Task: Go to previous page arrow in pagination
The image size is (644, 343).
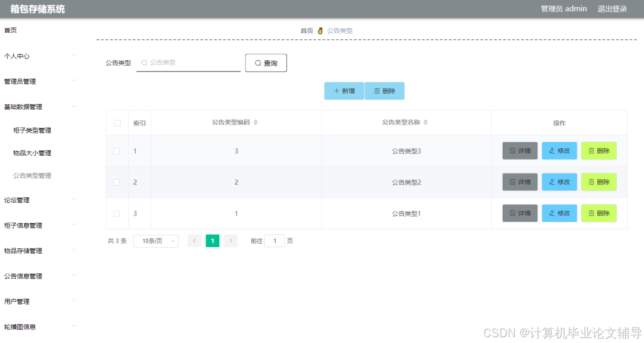Action: tap(194, 241)
